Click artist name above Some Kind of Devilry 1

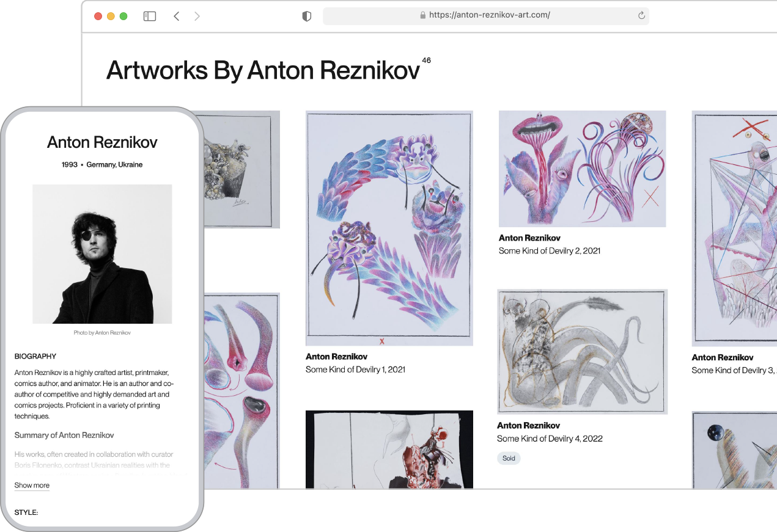[336, 357]
